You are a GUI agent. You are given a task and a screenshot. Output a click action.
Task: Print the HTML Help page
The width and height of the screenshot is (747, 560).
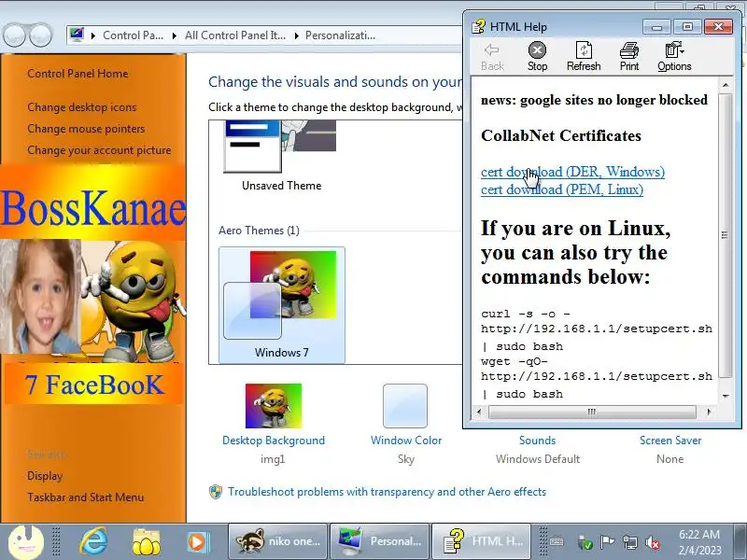point(628,57)
